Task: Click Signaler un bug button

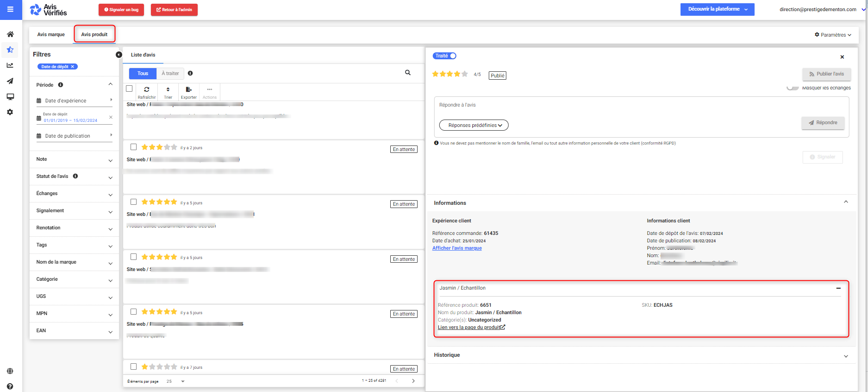Action: [x=121, y=10]
